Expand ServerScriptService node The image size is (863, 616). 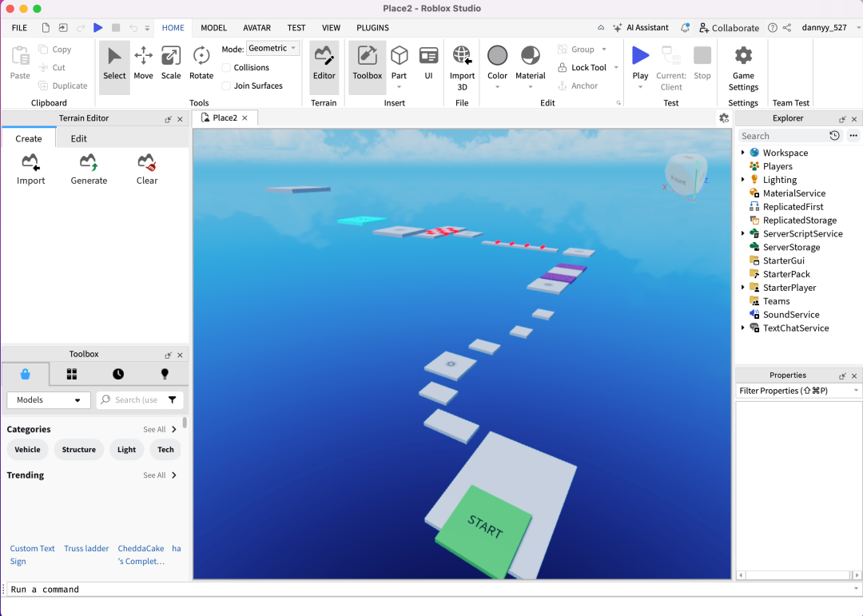[x=742, y=233]
